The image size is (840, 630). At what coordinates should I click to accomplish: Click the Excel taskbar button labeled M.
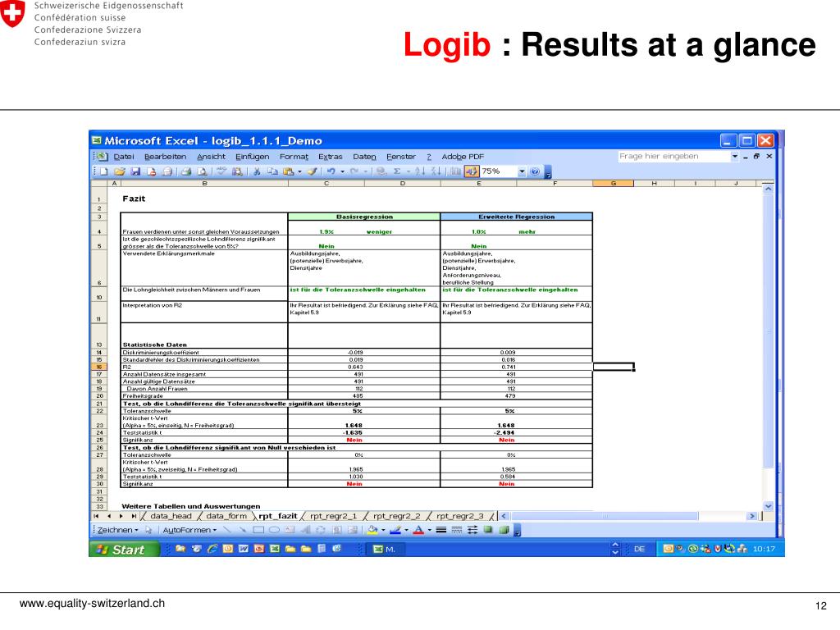tap(386, 549)
